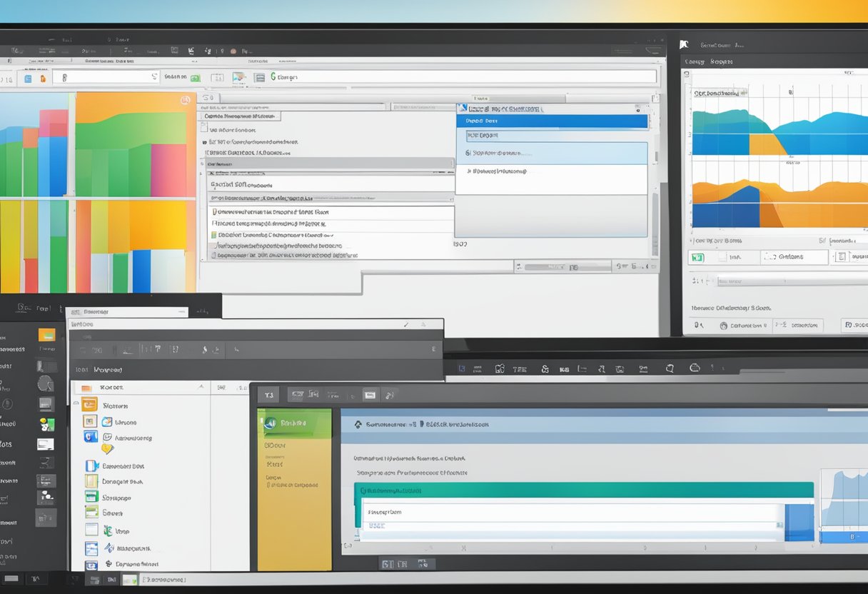Click the cloud icon in the taskbar
This screenshot has width=868, height=594.
(695, 368)
